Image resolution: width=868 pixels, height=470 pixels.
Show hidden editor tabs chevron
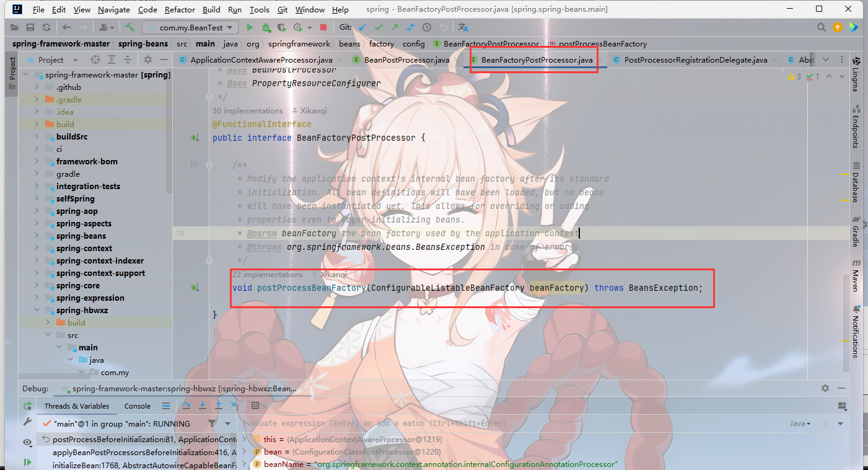[x=825, y=60]
